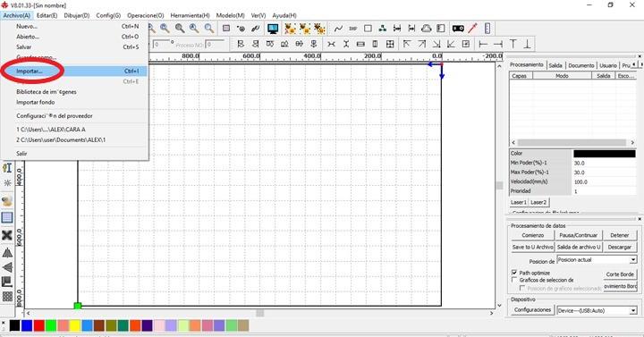
Task: Click the array grid icon at left bottom
Action: point(7,297)
